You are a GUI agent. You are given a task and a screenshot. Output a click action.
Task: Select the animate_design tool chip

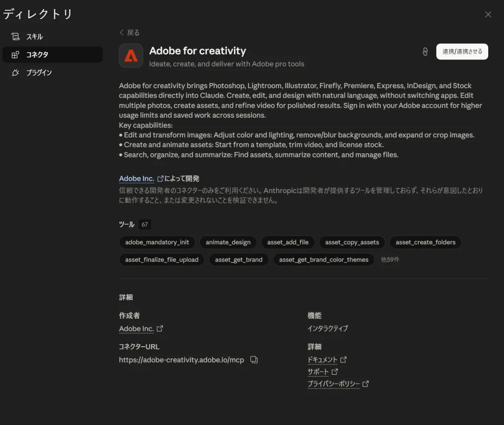(228, 242)
